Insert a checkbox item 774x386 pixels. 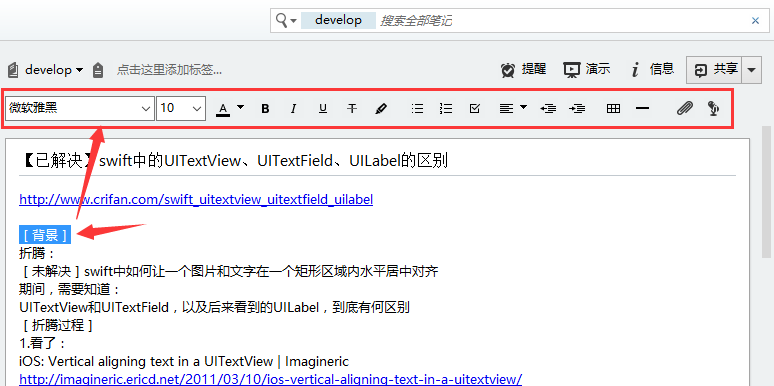[474, 109]
